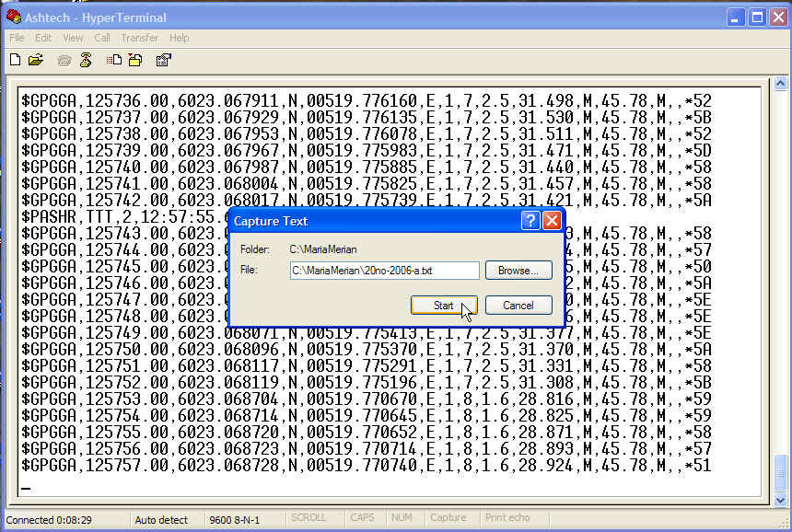The height and width of the screenshot is (532, 792).
Task: Click the Receive file toolbar icon
Action: (135, 60)
